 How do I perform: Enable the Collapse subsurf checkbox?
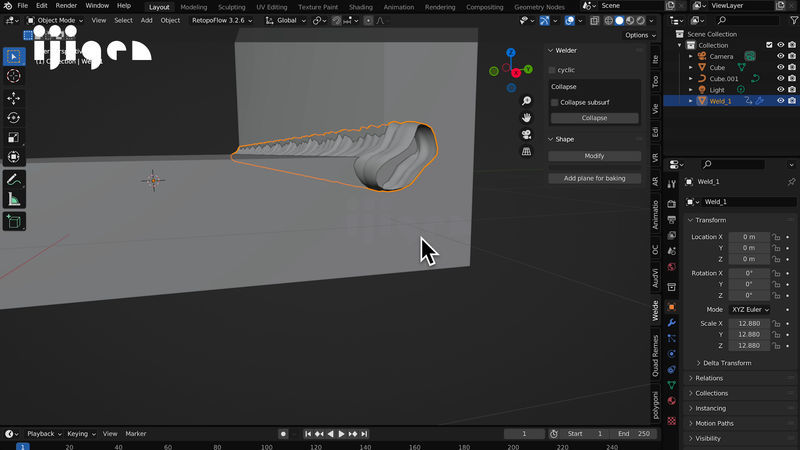pos(555,103)
